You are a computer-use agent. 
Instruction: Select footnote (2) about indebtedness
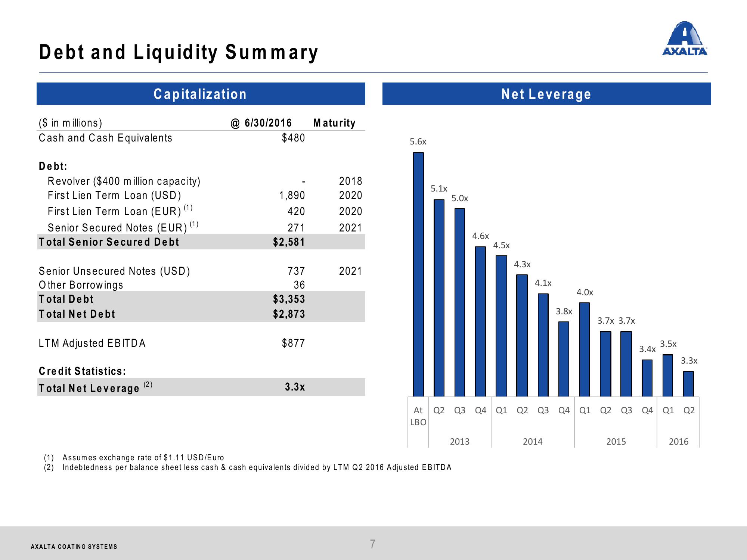point(248,467)
